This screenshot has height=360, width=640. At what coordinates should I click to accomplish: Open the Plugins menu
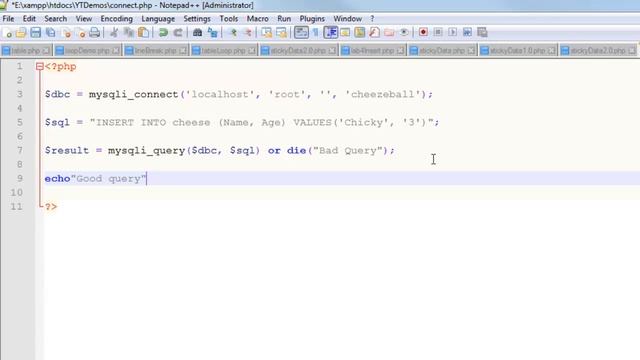[312, 19]
